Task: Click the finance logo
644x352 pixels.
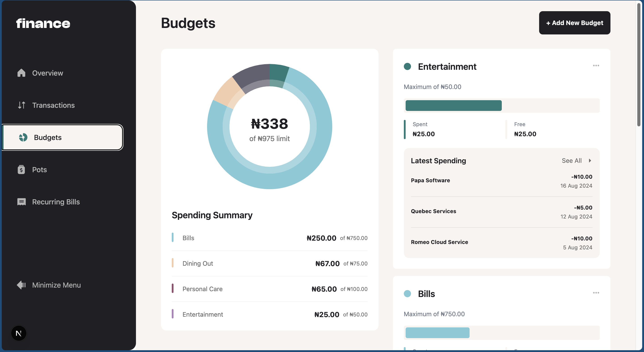Action: (x=43, y=23)
